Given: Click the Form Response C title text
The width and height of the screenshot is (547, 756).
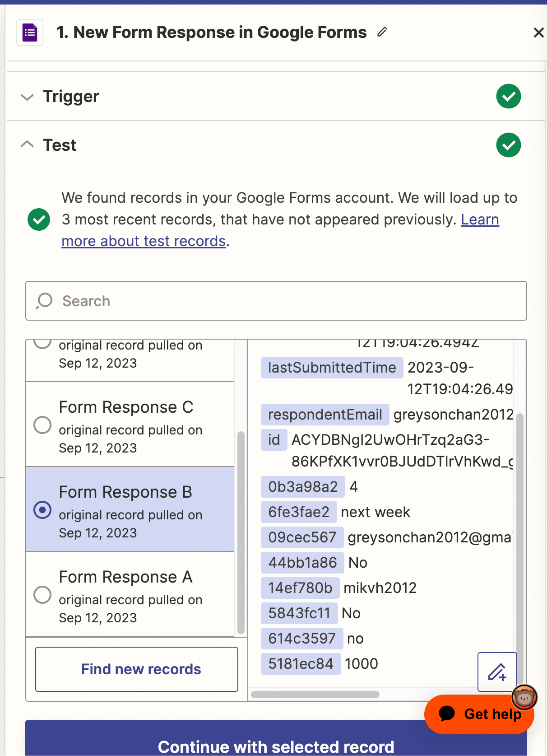Looking at the screenshot, I should (126, 407).
